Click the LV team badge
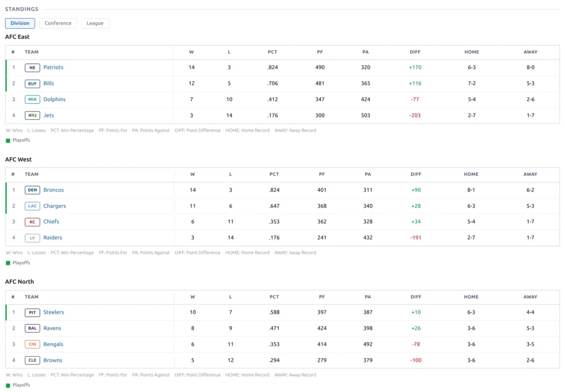Viewport: 565px width, 392px height. 33,238
